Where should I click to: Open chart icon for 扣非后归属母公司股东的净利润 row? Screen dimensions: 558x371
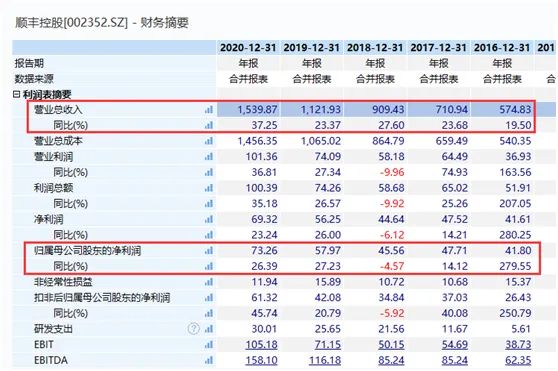point(209,298)
